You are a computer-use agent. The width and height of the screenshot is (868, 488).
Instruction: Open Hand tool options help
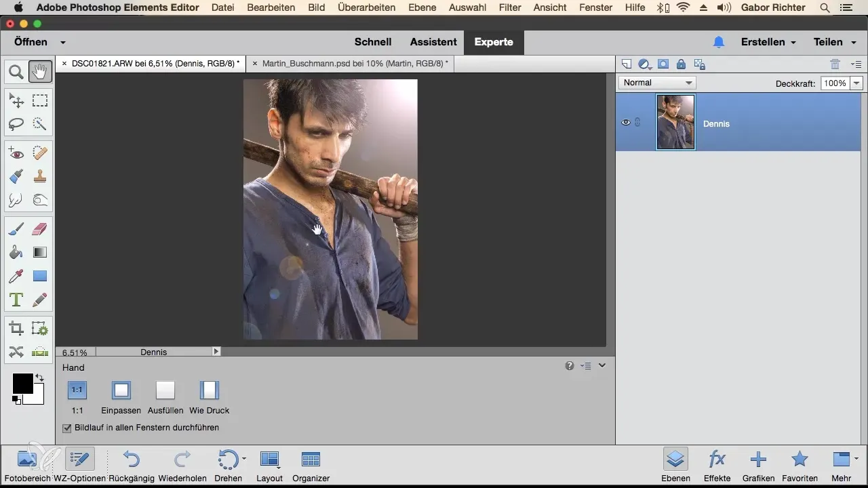point(570,366)
